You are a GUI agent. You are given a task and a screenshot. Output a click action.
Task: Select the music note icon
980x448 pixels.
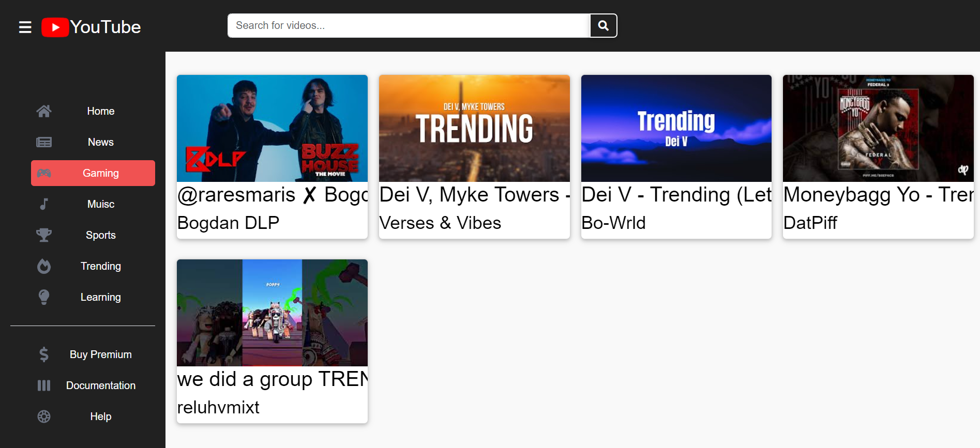[x=44, y=204]
